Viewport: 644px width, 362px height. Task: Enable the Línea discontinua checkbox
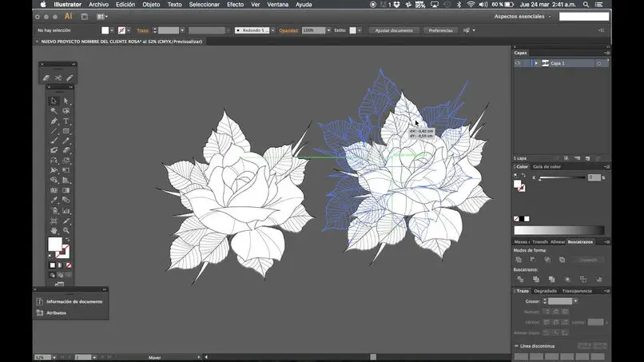pos(516,346)
